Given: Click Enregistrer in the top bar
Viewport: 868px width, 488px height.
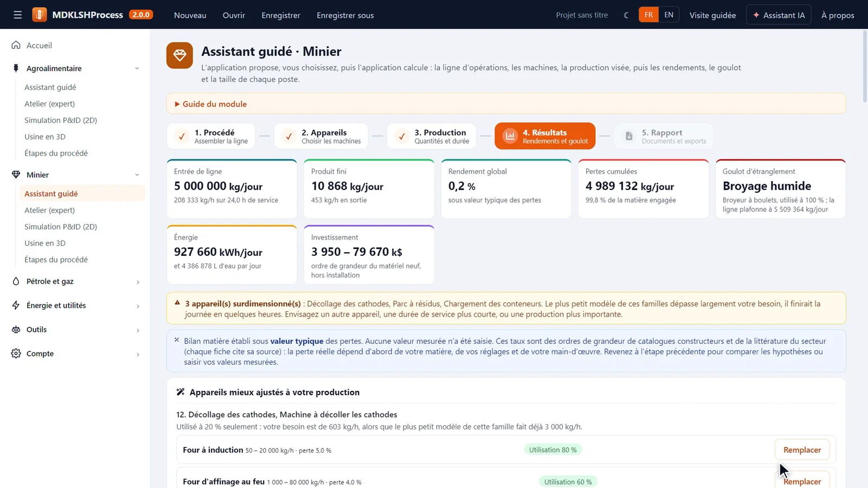Looking at the screenshot, I should tap(280, 15).
